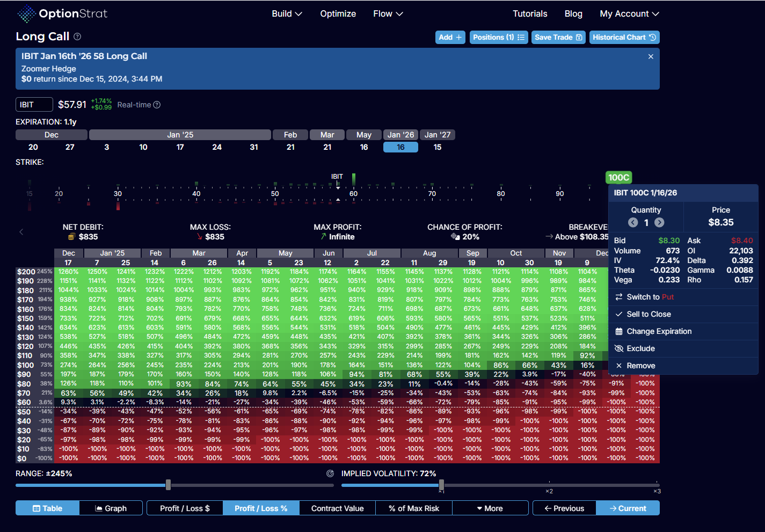Select the Jan '27 expiration month

point(438,135)
